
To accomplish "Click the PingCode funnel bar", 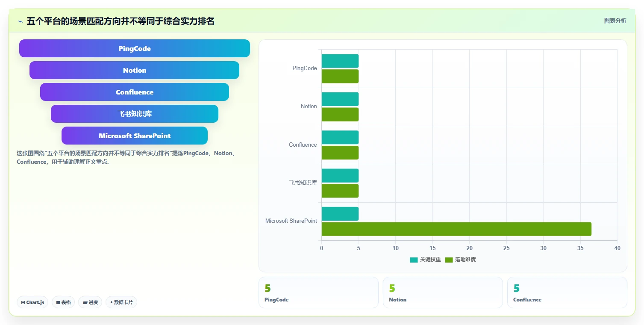I will [x=135, y=48].
